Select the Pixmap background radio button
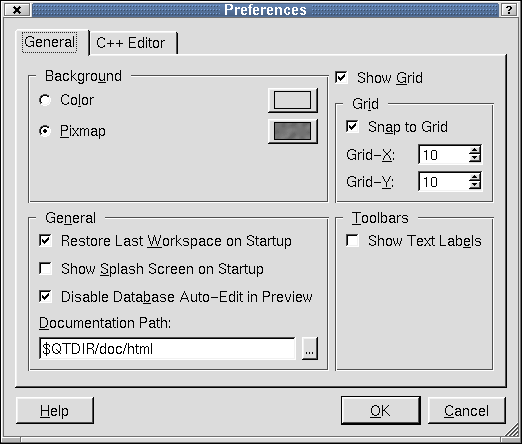Screen dimensions: 522x444 pos(45,130)
